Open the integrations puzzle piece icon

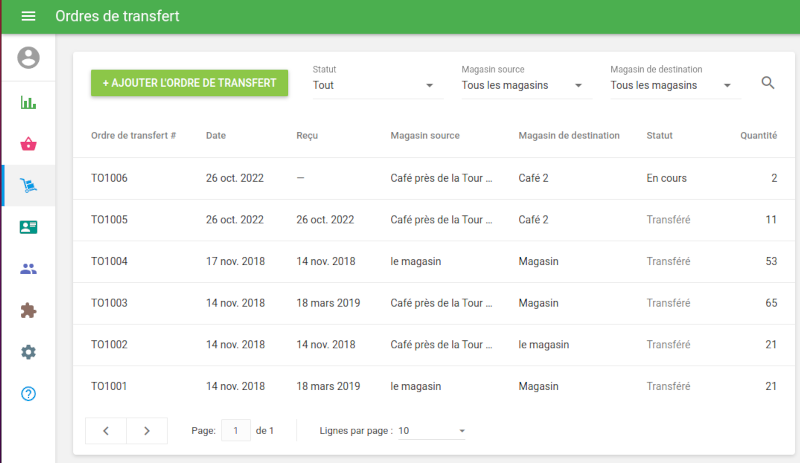(x=28, y=311)
